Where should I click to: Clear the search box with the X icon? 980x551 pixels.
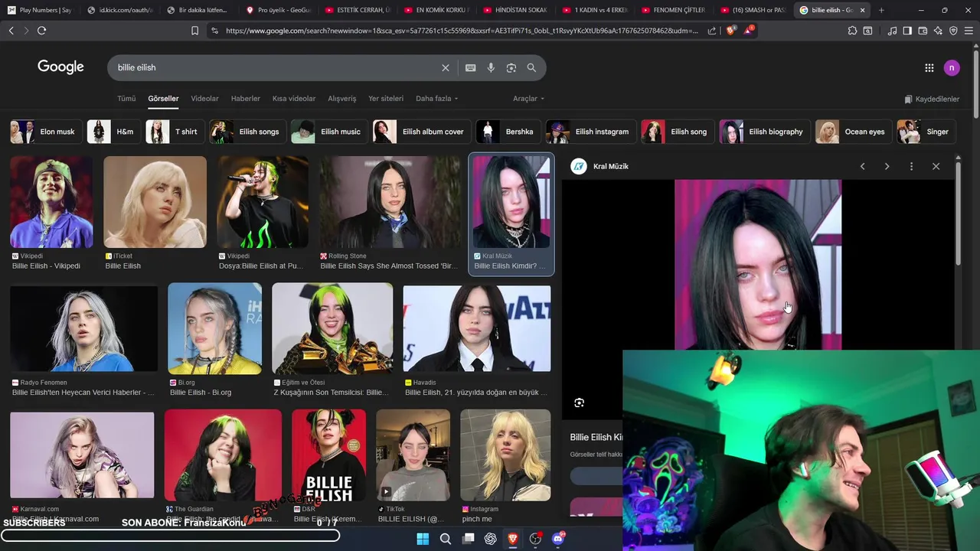tap(446, 67)
